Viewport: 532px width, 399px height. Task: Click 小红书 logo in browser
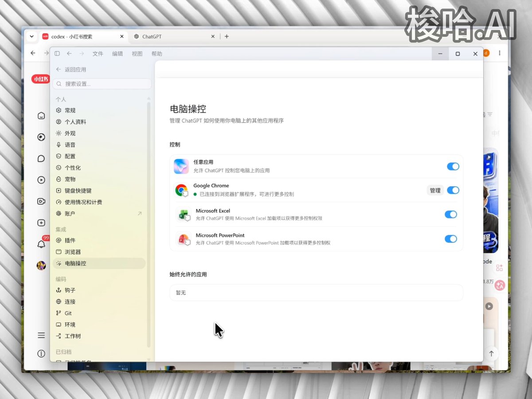(40, 79)
